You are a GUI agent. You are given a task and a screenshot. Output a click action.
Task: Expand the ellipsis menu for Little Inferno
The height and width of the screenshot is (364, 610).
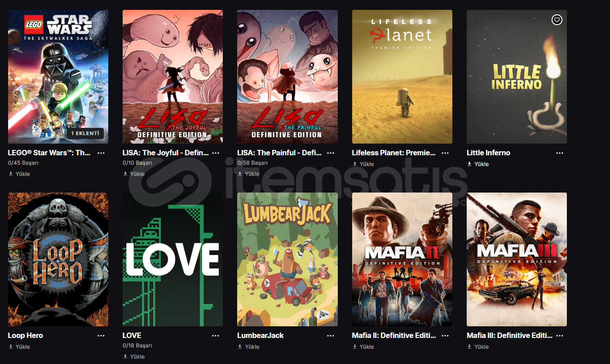(560, 153)
